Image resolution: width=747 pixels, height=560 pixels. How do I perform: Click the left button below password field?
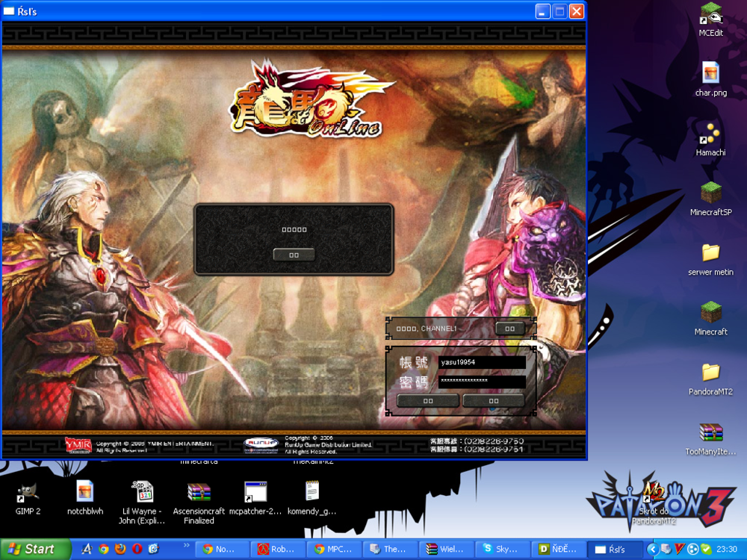pos(428,401)
